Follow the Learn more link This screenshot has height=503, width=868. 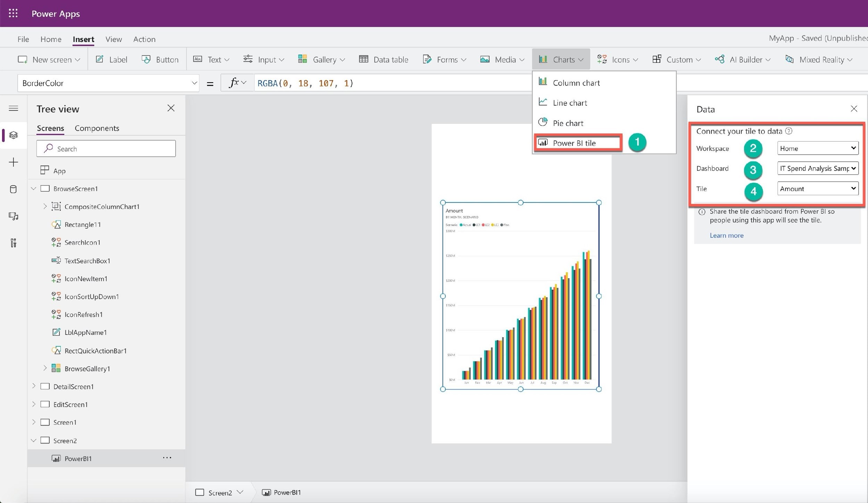pos(726,236)
